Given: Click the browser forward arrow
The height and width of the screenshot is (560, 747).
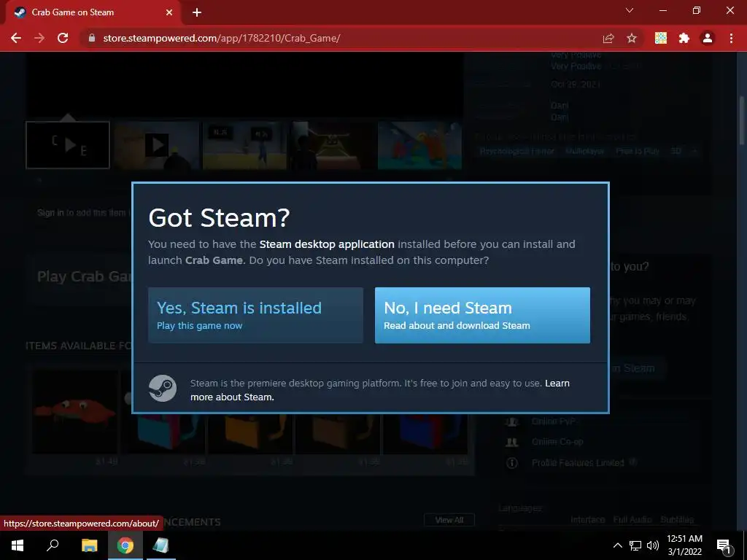Looking at the screenshot, I should point(39,38).
